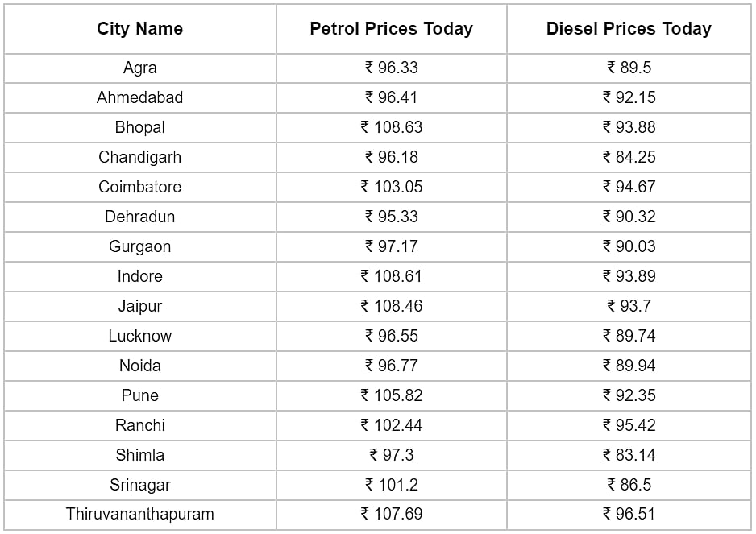Click Thiruvananthapuram diesel price ₹ 96.51

click(629, 514)
